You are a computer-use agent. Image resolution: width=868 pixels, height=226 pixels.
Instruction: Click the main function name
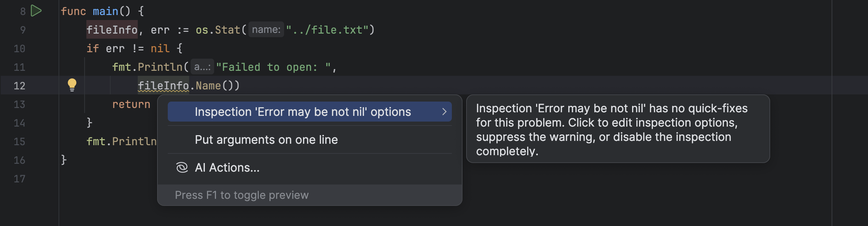(x=105, y=11)
